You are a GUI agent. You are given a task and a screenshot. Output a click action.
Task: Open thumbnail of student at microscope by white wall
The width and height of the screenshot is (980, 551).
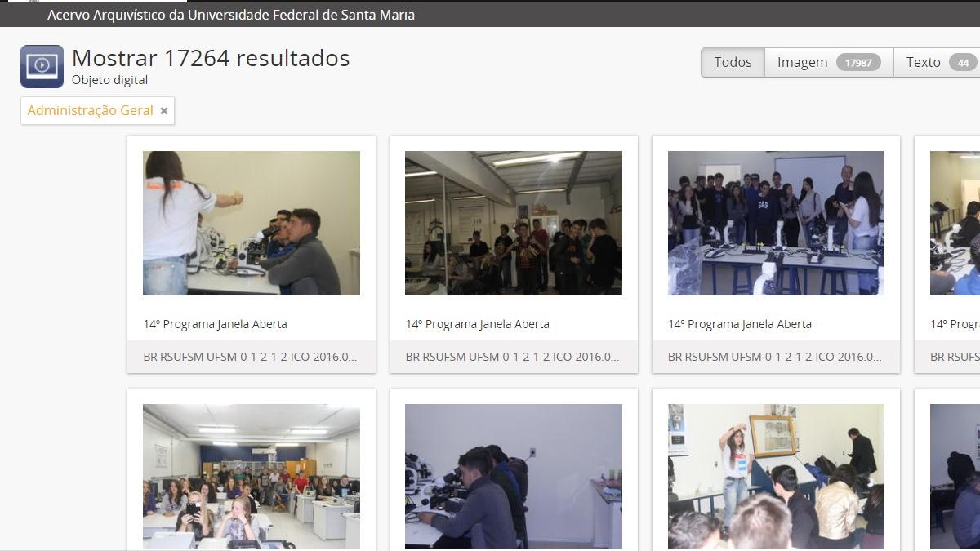pos(514,476)
